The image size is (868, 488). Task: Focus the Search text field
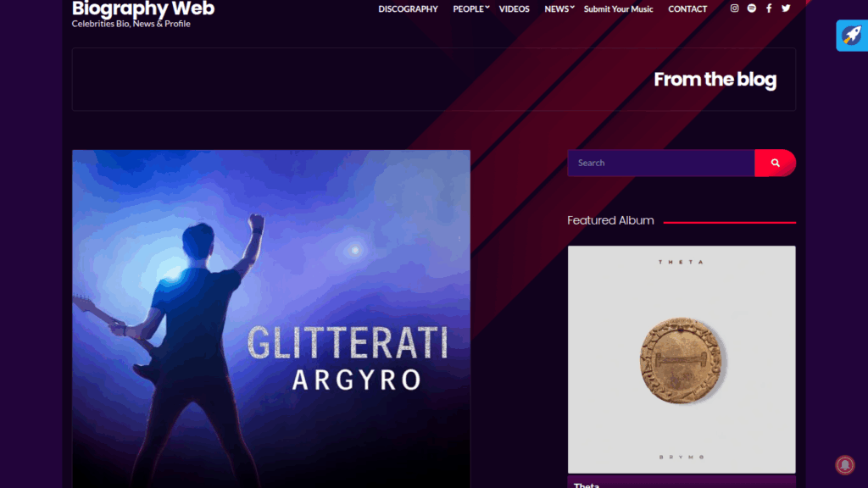(661, 163)
